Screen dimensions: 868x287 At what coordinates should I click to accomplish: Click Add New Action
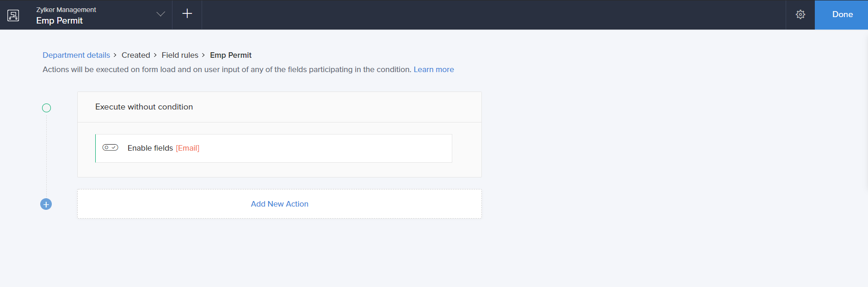pos(279,204)
